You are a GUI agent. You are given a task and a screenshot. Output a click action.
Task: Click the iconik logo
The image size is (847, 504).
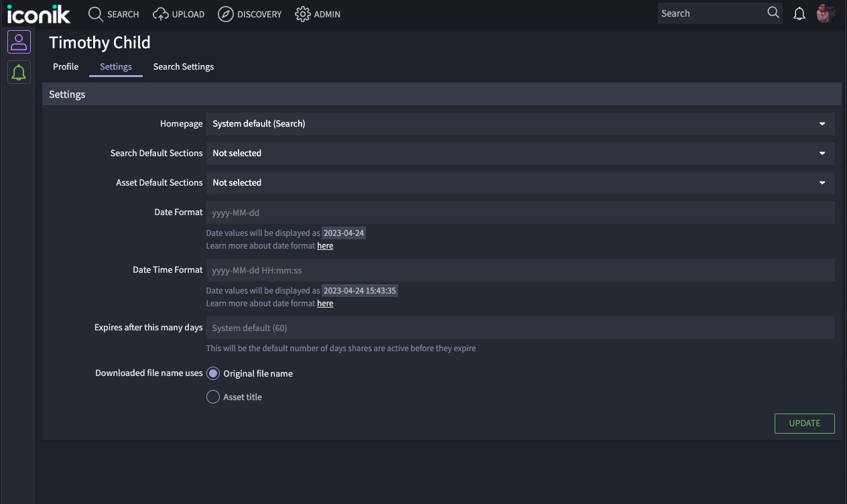point(39,13)
